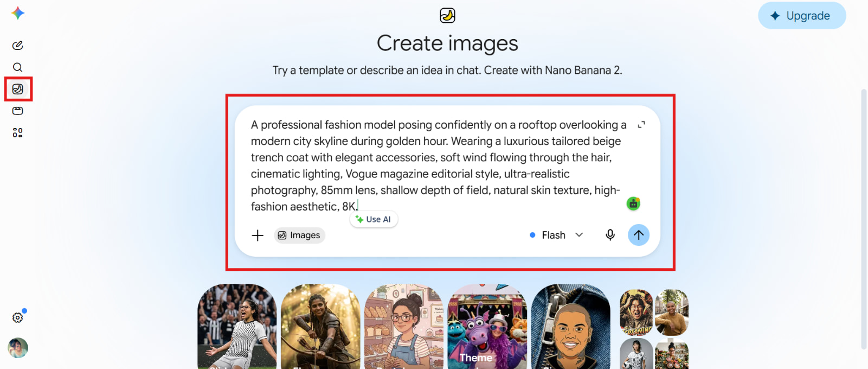Click the plus icon to add files

click(x=258, y=235)
